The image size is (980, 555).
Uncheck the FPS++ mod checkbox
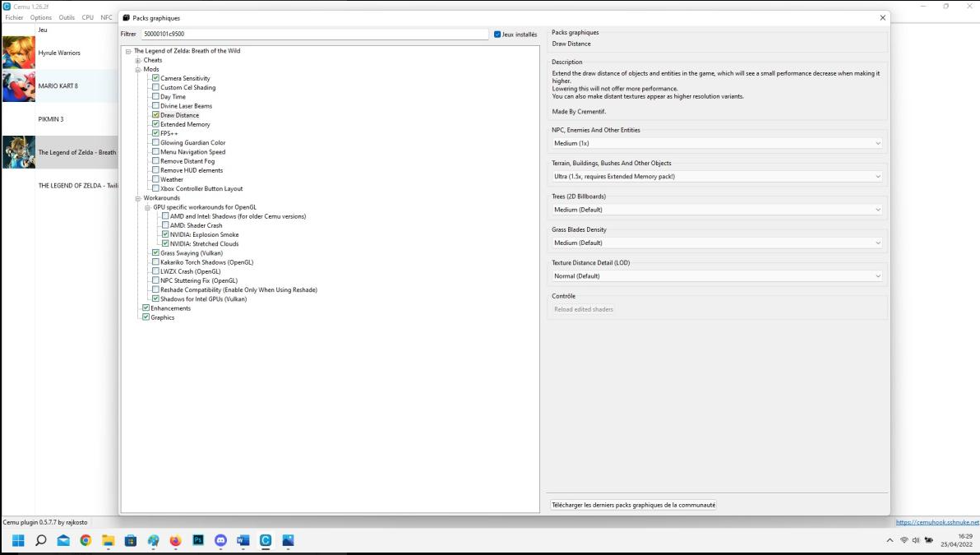[x=155, y=133]
